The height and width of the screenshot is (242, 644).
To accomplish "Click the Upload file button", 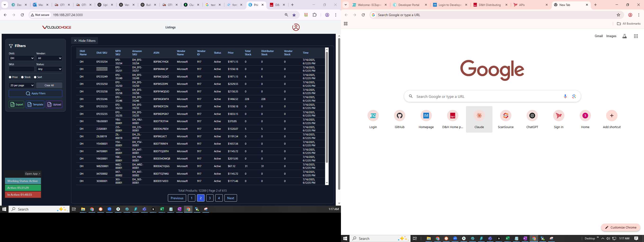I will [x=54, y=104].
